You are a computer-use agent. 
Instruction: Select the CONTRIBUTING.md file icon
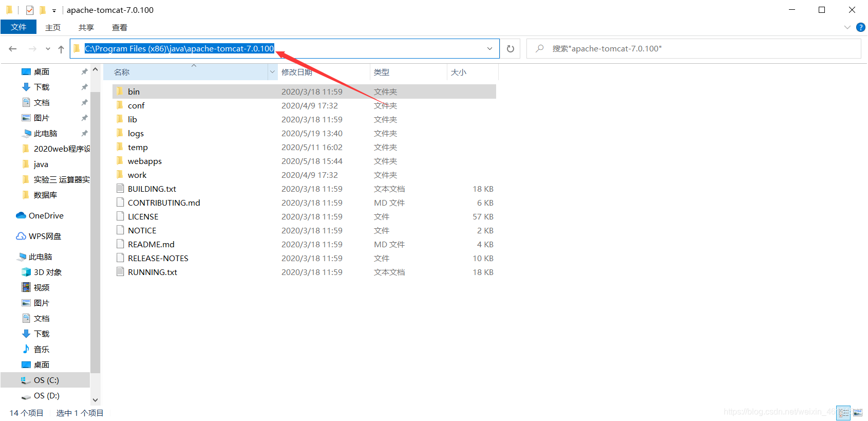tap(120, 202)
